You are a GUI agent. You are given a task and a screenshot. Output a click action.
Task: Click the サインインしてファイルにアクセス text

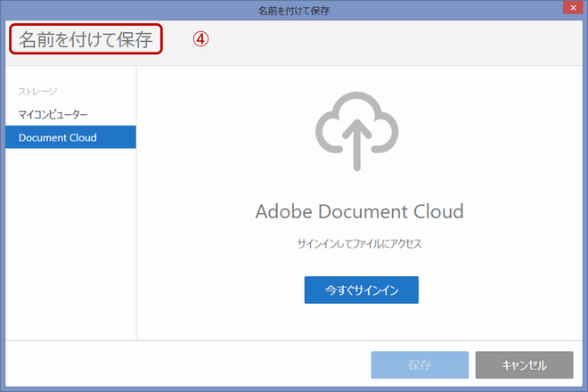click(359, 244)
